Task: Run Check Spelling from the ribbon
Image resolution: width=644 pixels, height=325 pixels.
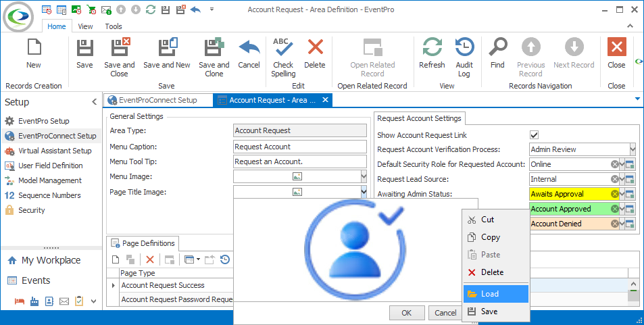Action: coord(283,57)
